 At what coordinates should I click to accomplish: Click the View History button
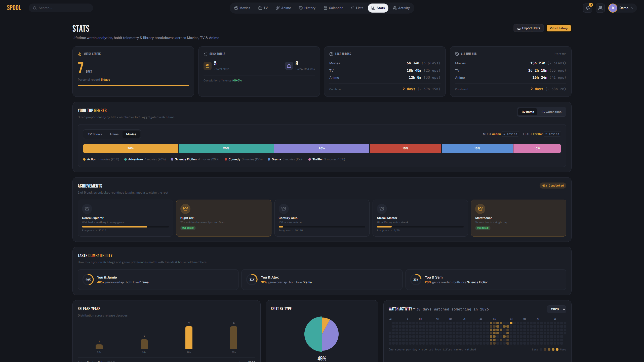click(559, 28)
